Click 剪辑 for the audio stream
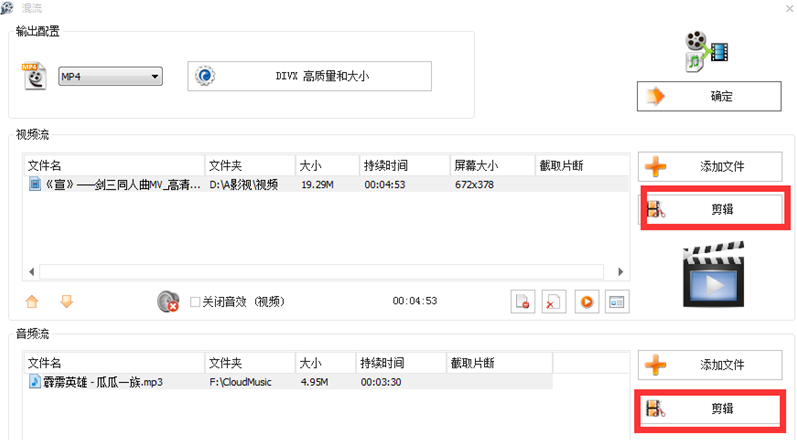The image size is (797, 440). tap(709, 408)
